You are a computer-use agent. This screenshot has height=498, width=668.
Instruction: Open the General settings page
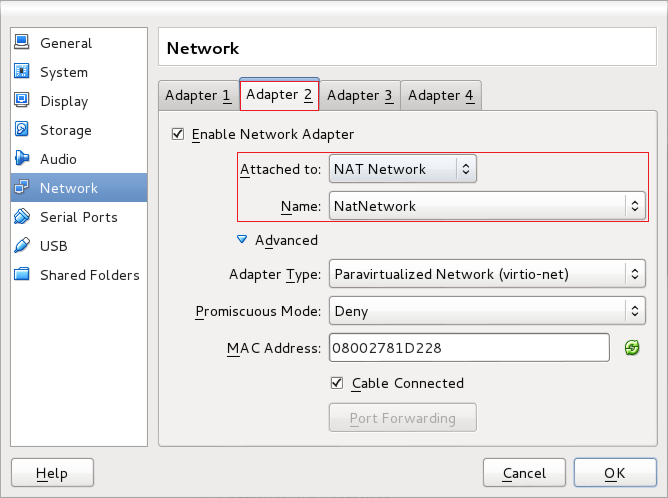pos(79,43)
